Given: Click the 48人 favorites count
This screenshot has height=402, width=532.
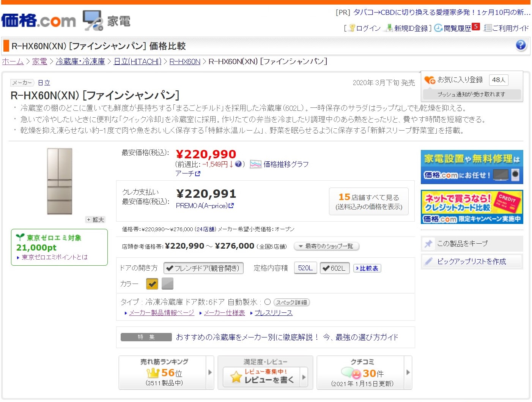Looking at the screenshot, I should coord(499,80).
